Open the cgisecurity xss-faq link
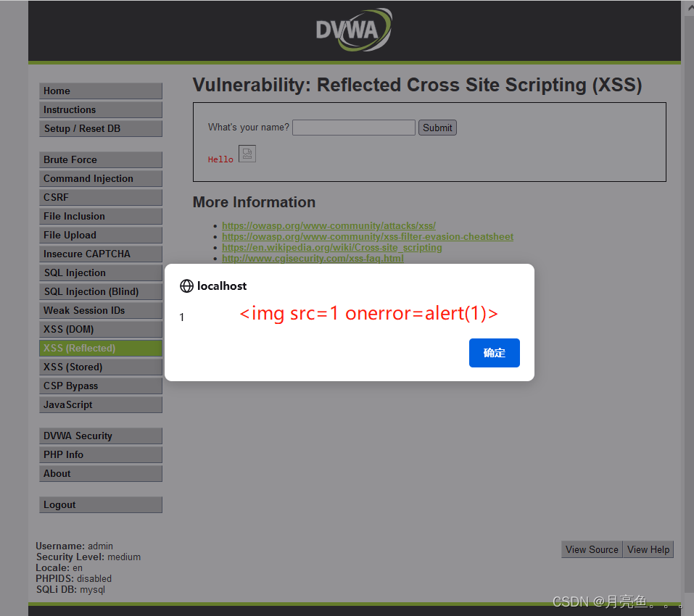 pos(313,258)
